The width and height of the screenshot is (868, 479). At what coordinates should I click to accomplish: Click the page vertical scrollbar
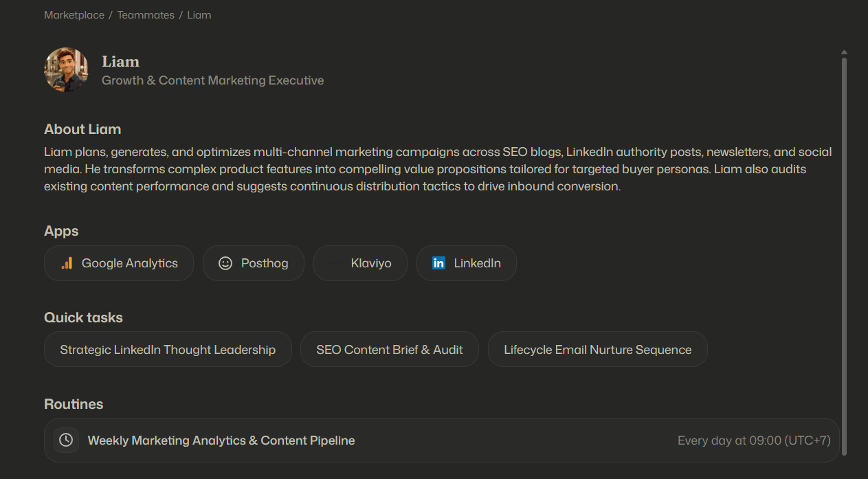click(x=844, y=256)
